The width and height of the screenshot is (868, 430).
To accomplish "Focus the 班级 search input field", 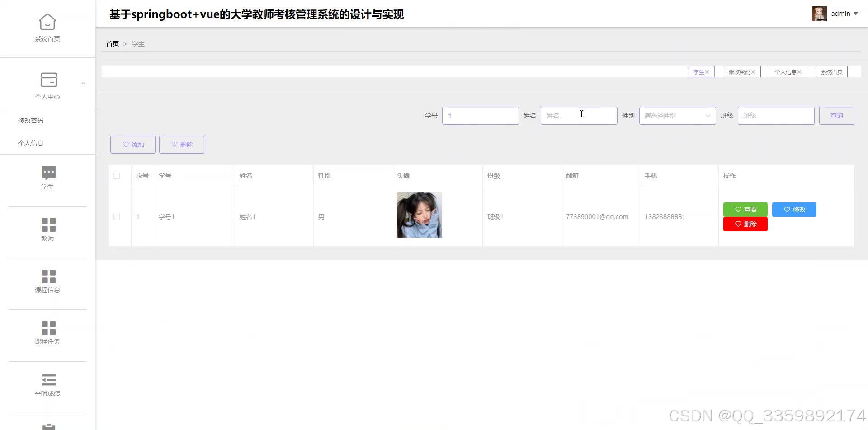I will click(x=776, y=116).
